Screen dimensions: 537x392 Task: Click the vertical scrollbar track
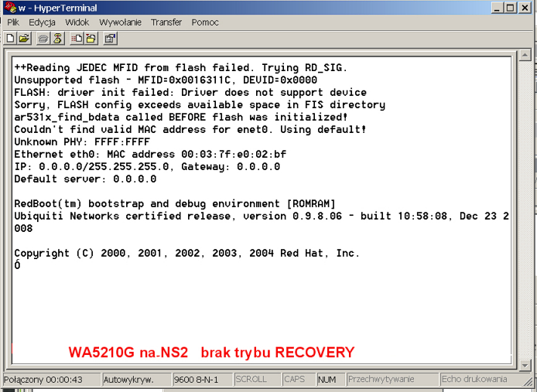click(525, 210)
